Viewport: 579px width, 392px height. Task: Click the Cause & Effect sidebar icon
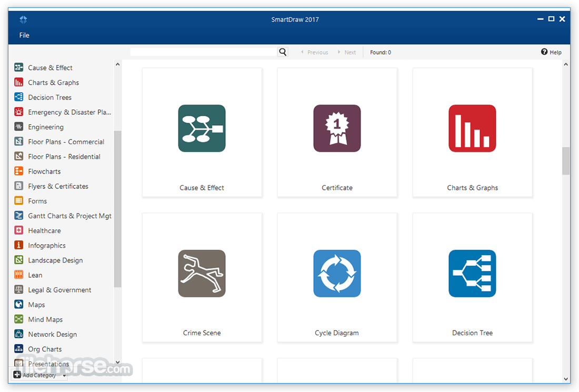point(19,67)
